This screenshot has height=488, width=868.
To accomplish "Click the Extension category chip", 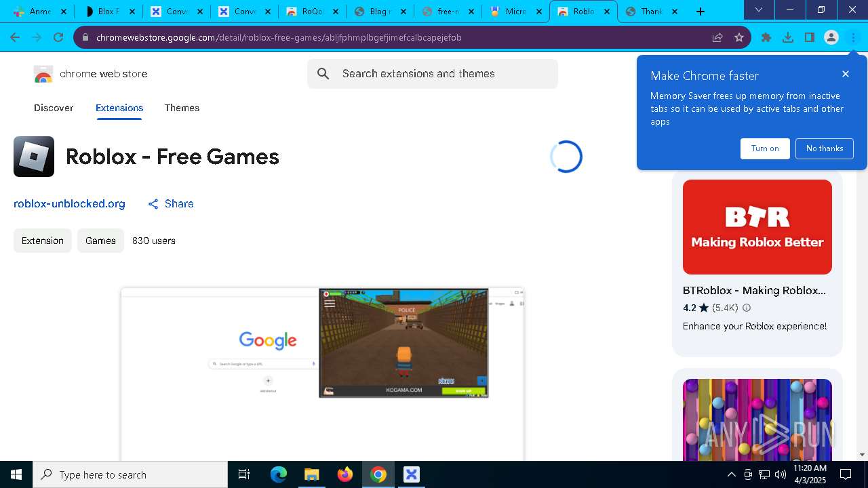I will point(43,241).
